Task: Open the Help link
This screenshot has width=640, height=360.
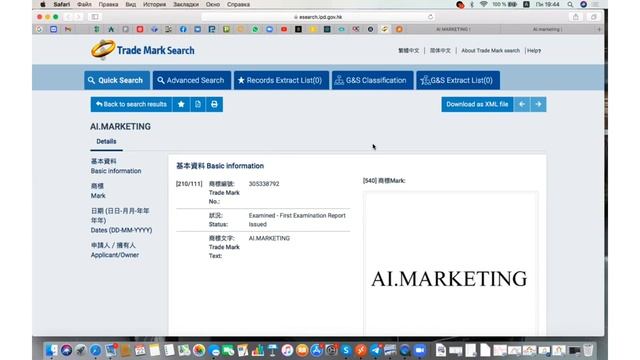Action: pyautogui.click(x=534, y=51)
